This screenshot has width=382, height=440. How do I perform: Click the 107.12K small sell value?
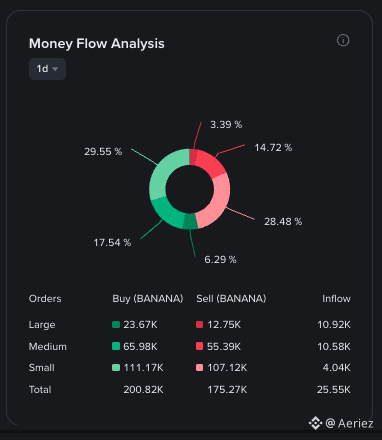pyautogui.click(x=227, y=368)
